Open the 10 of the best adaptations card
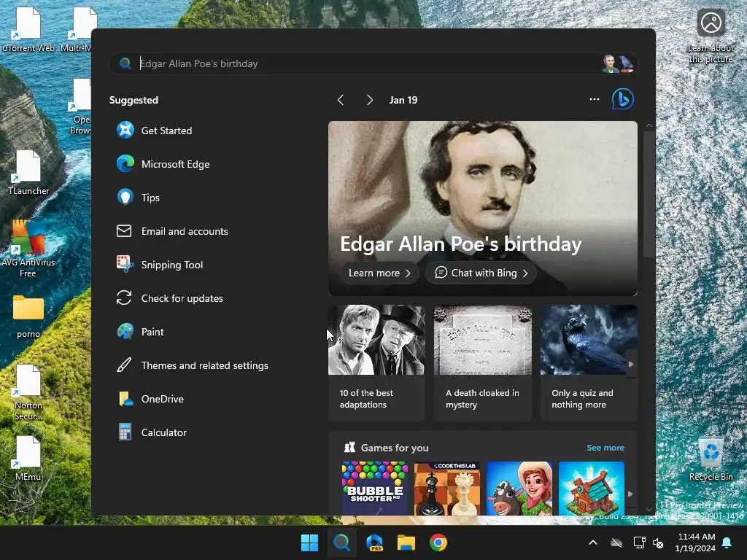The image size is (747, 560). (376, 363)
